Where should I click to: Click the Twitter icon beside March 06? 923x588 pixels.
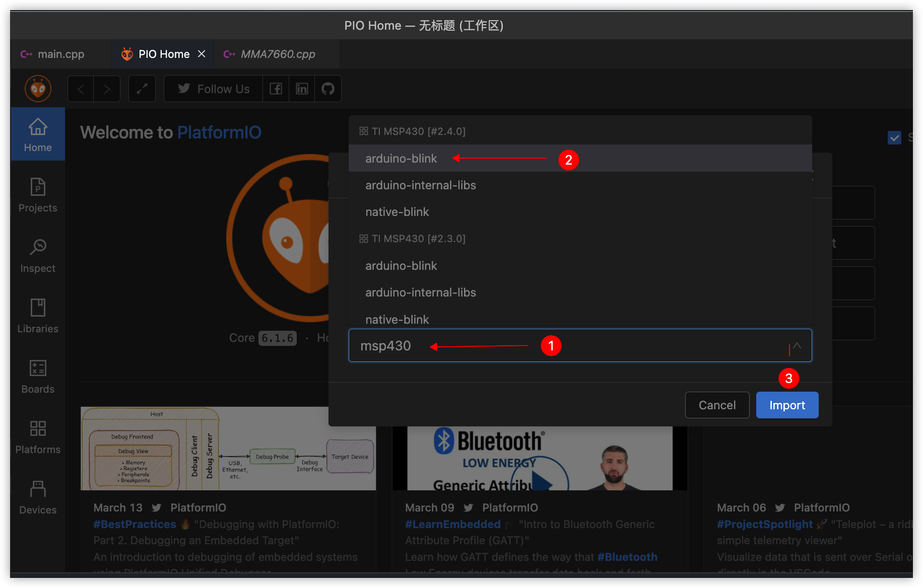coord(780,507)
